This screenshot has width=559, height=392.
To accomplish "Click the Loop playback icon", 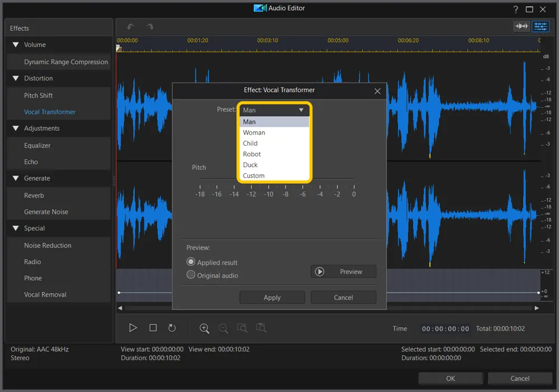I will pos(172,328).
